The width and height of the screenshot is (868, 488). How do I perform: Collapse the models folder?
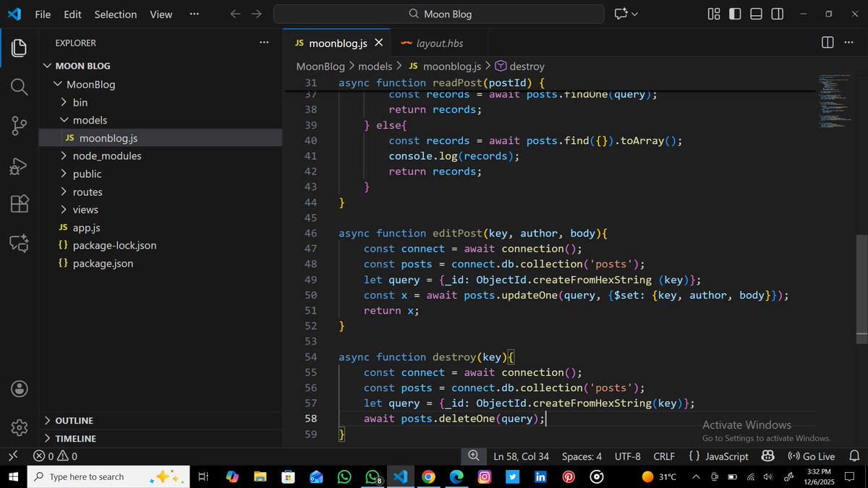click(x=160, y=120)
